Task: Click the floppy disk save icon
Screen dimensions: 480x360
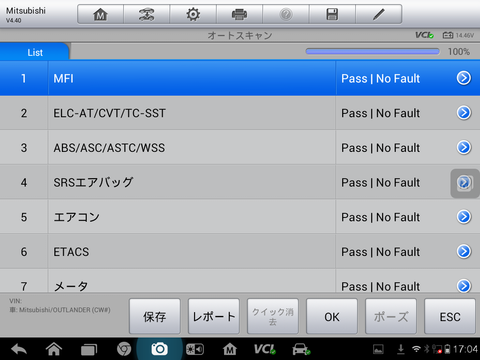Action: [x=332, y=14]
